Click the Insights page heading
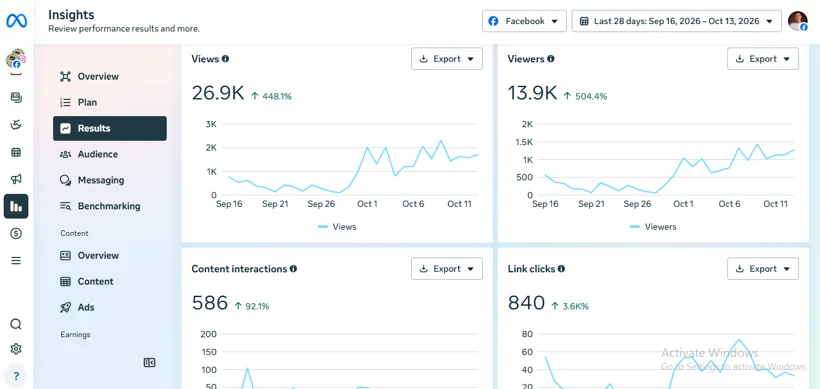The width and height of the screenshot is (820, 389). click(x=71, y=15)
